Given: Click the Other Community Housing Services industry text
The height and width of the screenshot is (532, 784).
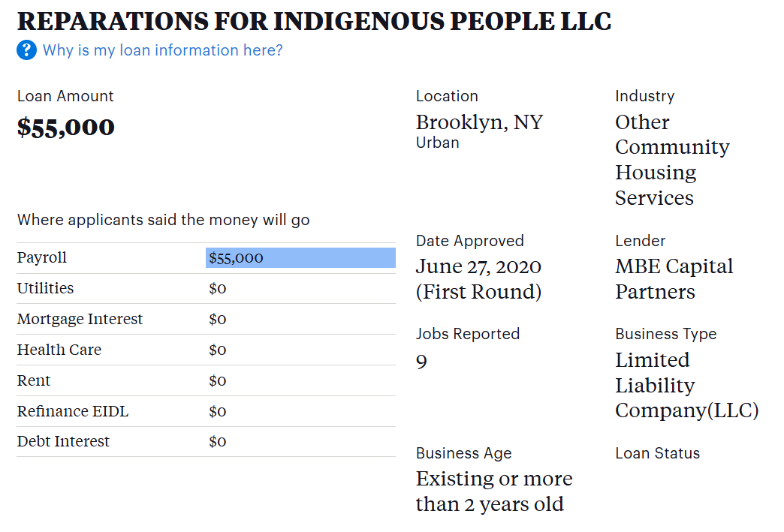Looking at the screenshot, I should pyautogui.click(x=671, y=160).
